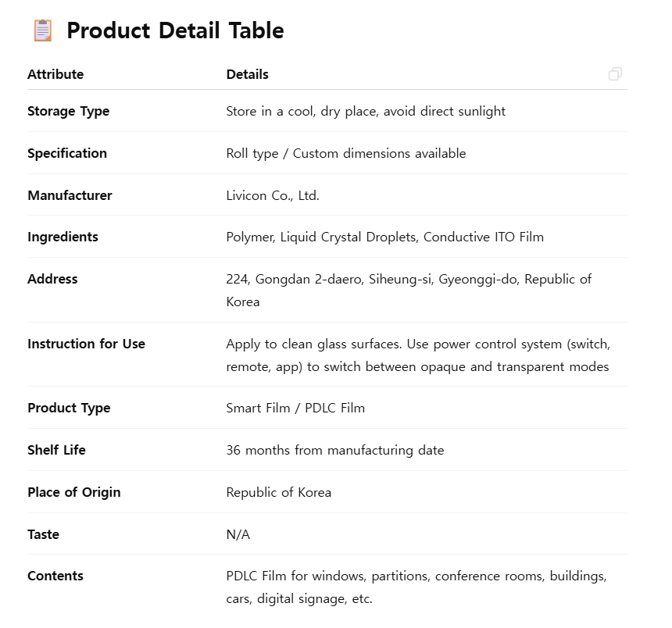Click the Instruction for Use label
The image size is (672, 628).
point(86,344)
